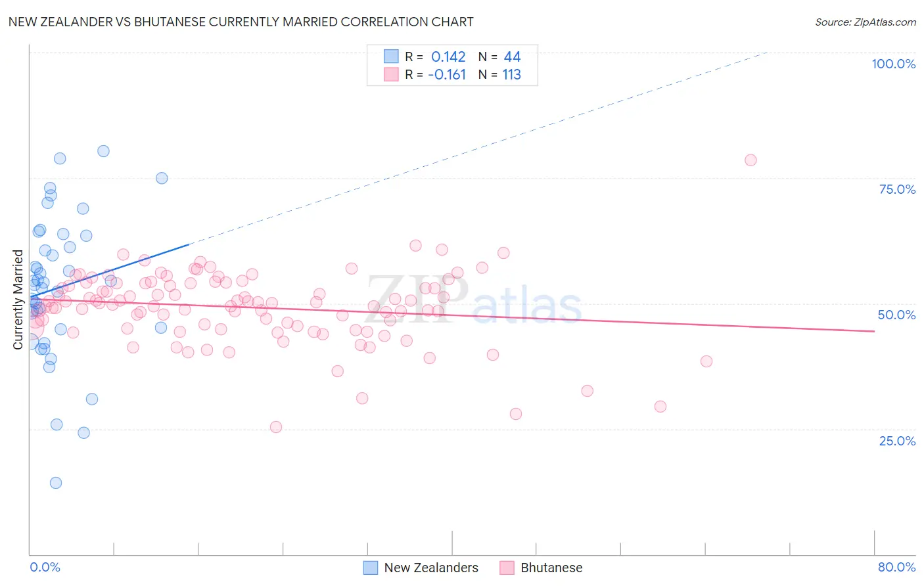Click the pink R = -0.161 legend box

[391, 74]
